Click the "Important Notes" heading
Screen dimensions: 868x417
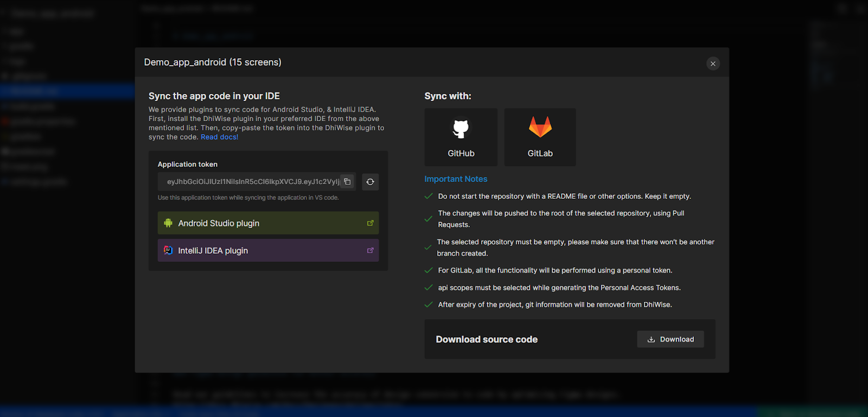[x=456, y=179]
